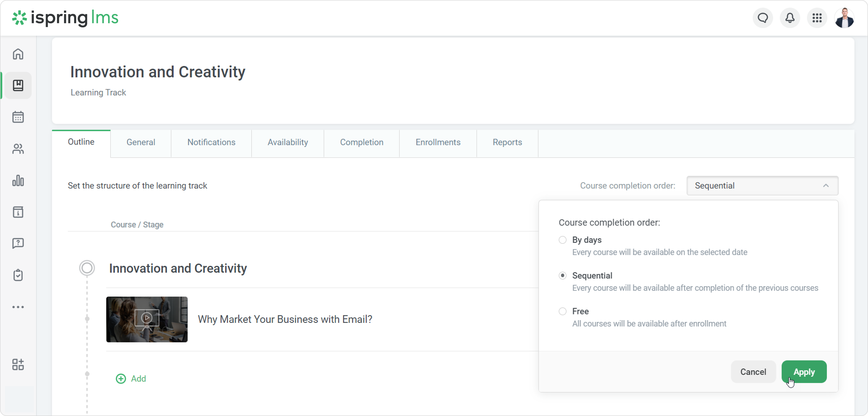Screen dimensions: 868x416
Task: Open the calendar icon in sidebar
Action: 18,117
